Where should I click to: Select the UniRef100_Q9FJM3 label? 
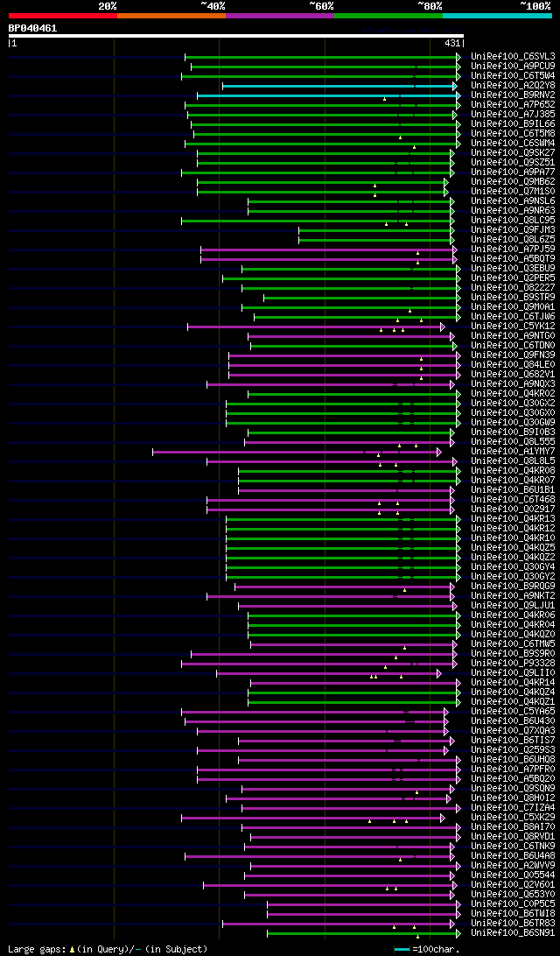pyautogui.click(x=513, y=230)
